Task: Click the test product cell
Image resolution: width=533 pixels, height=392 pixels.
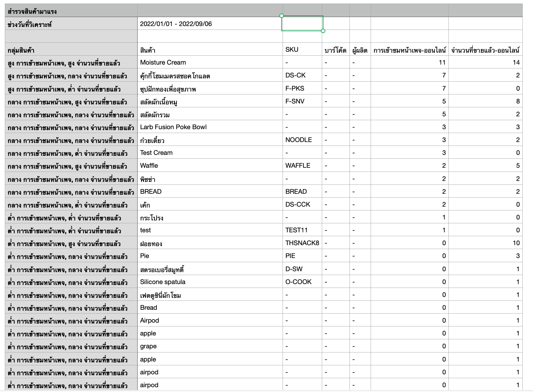Action: [210, 230]
